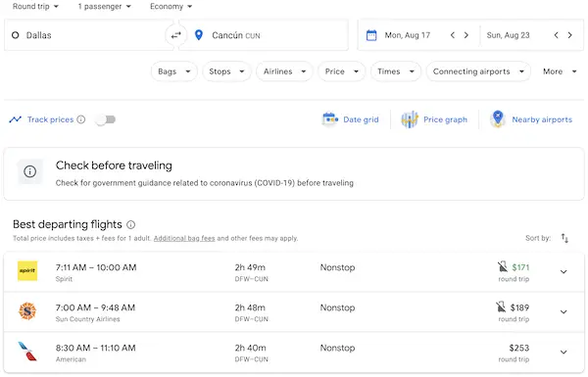Open the Check before traveling heading
This screenshot has width=588, height=377.
(x=114, y=165)
